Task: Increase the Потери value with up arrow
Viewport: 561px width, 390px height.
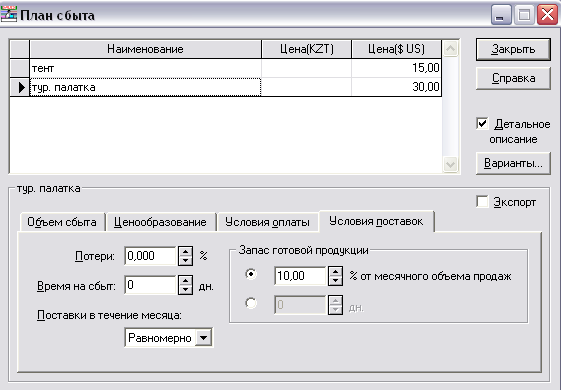Action: [185, 251]
